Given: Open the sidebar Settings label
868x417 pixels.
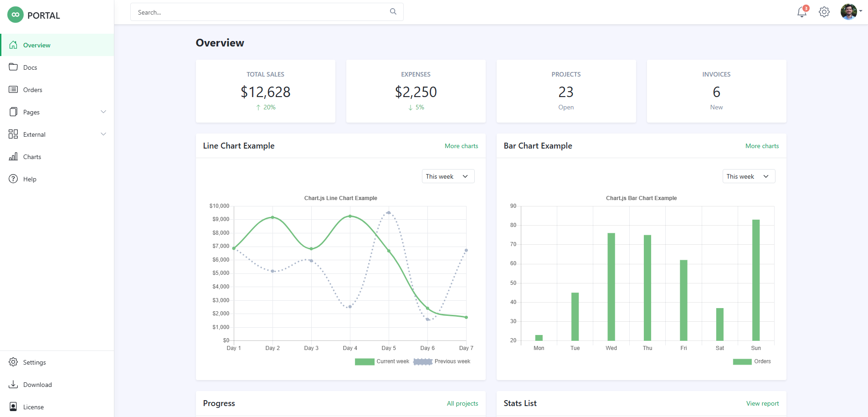Looking at the screenshot, I should (35, 362).
